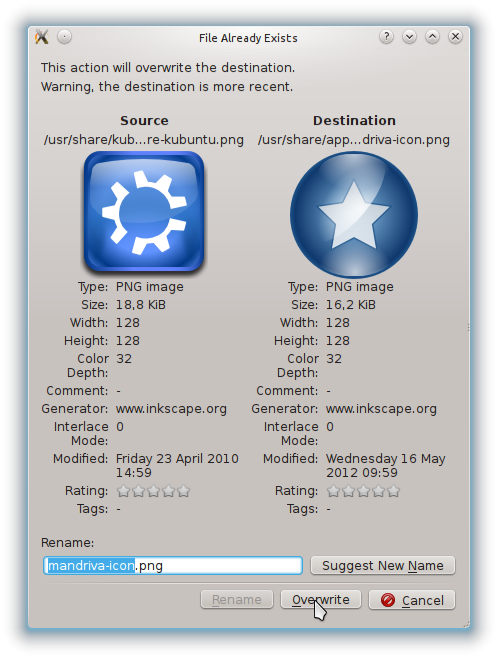Click the greyed-out Rename button
This screenshot has height=657, width=497.
click(x=237, y=600)
